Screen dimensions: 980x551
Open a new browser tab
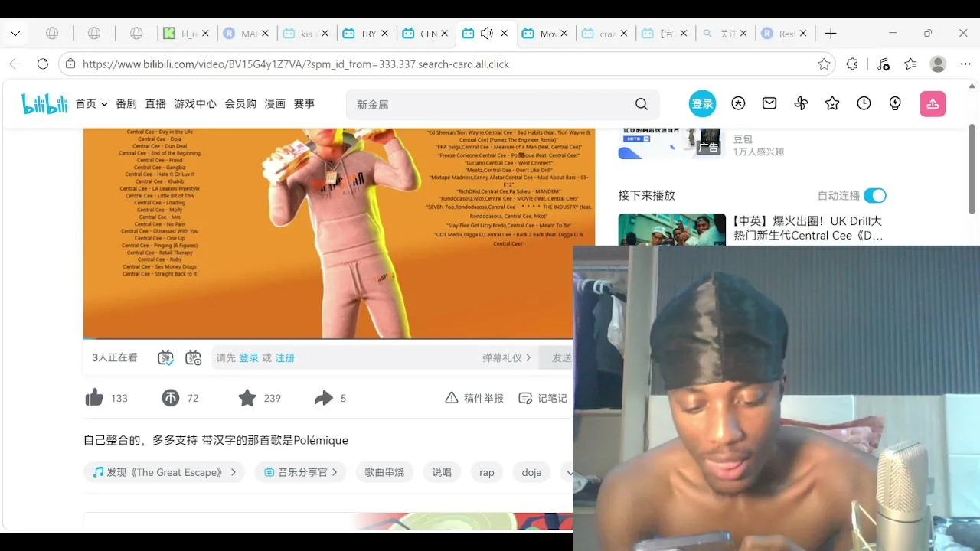831,34
